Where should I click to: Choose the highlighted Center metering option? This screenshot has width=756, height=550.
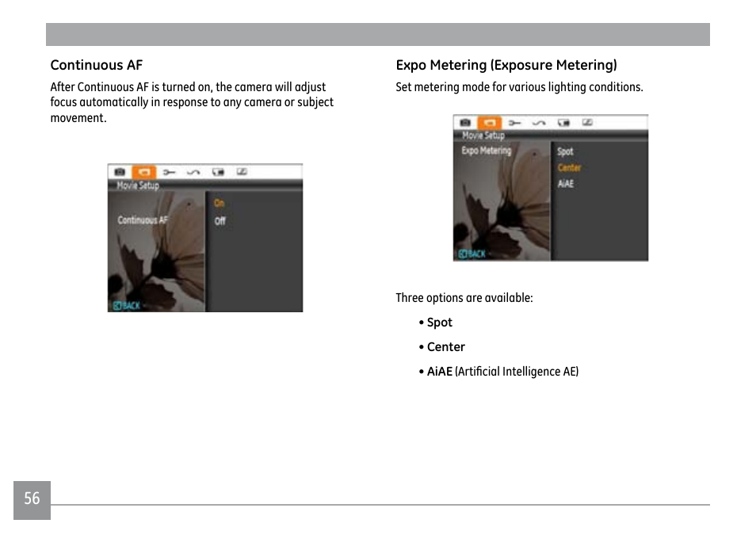[569, 168]
